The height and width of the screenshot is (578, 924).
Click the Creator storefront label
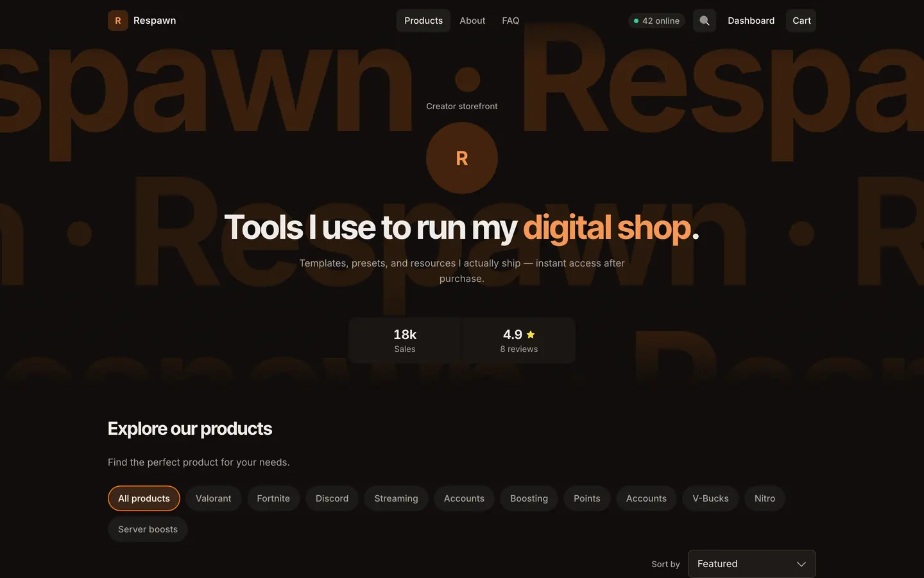pos(462,107)
